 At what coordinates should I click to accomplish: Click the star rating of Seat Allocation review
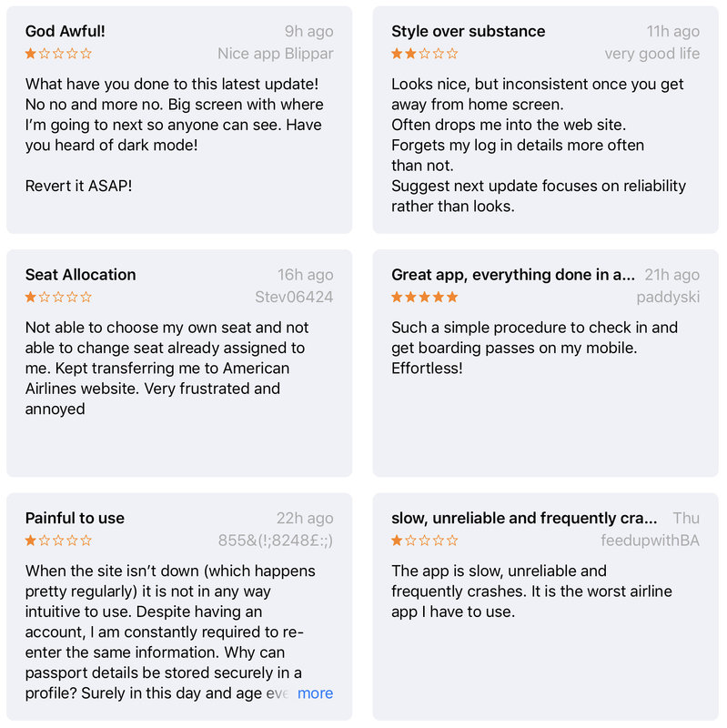coord(58,297)
